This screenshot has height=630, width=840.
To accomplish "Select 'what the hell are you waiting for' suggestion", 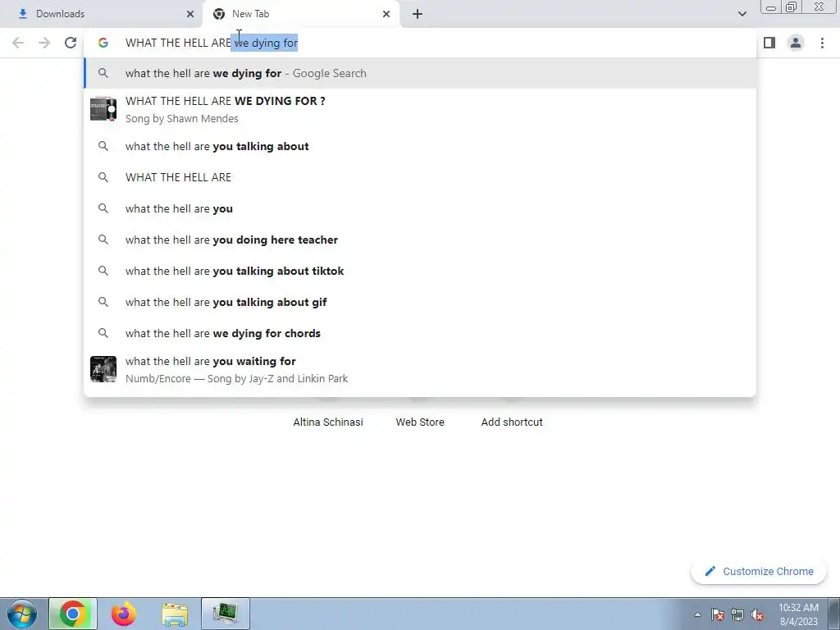I will point(420,370).
